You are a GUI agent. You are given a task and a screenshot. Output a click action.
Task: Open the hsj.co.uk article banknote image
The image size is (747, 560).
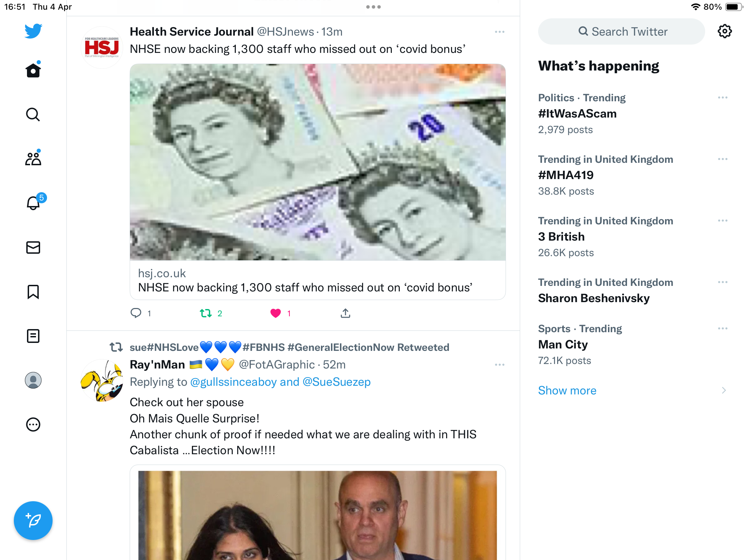318,162
